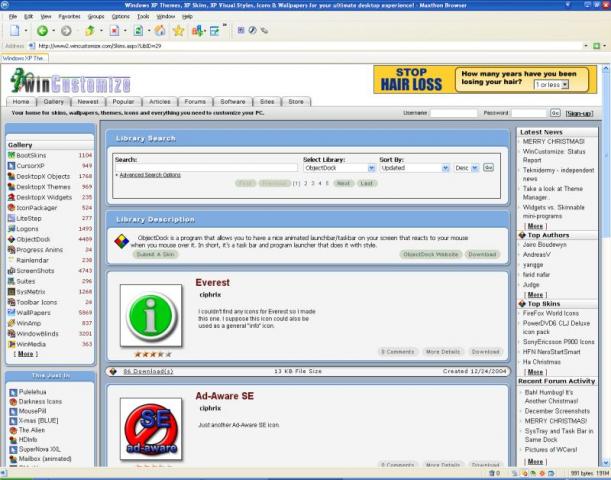Viewport: 611px width, 480px height.
Task: Click the Everest green info icon thumbnail
Action: click(151, 315)
